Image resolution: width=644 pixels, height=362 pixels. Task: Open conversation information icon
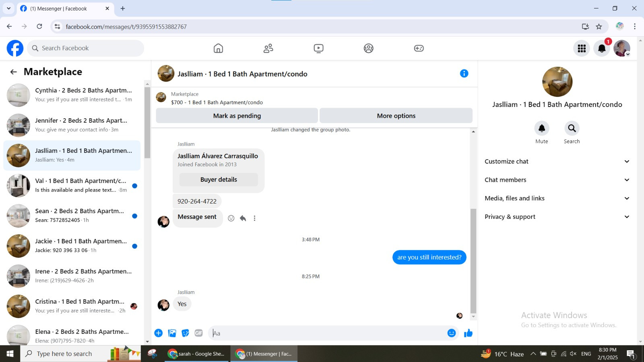coord(464,74)
